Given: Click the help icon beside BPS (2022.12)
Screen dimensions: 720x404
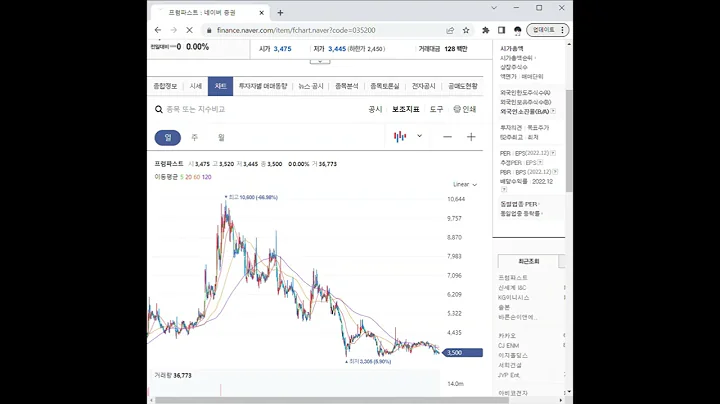Looking at the screenshot, I should click(555, 172).
